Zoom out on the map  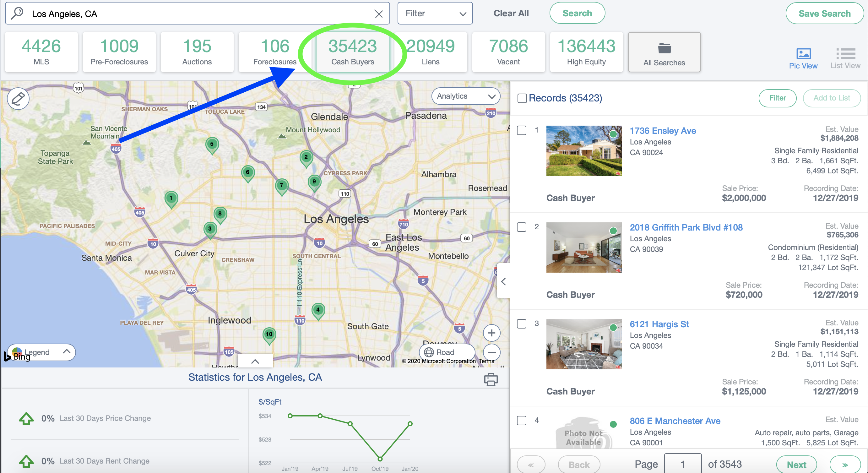(x=491, y=352)
